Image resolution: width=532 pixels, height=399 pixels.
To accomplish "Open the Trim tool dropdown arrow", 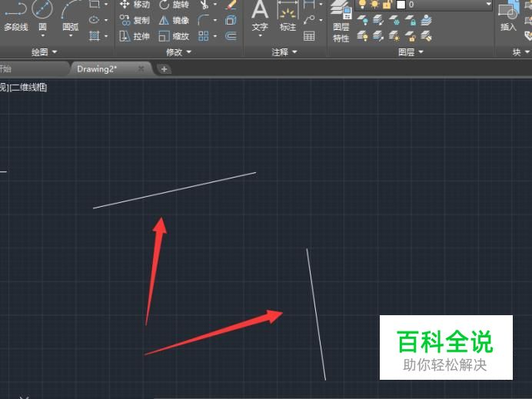I will click(x=215, y=5).
